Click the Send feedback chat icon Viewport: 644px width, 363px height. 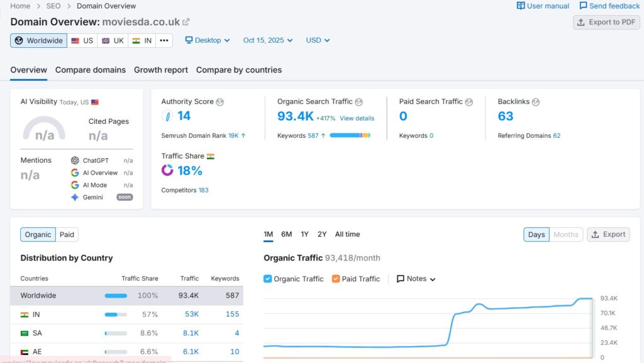coord(584,6)
